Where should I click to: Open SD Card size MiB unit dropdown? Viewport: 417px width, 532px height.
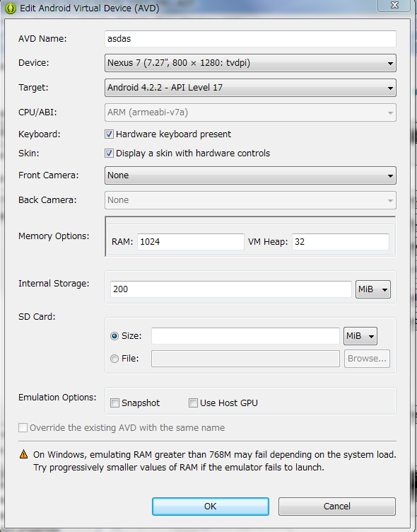(x=360, y=336)
